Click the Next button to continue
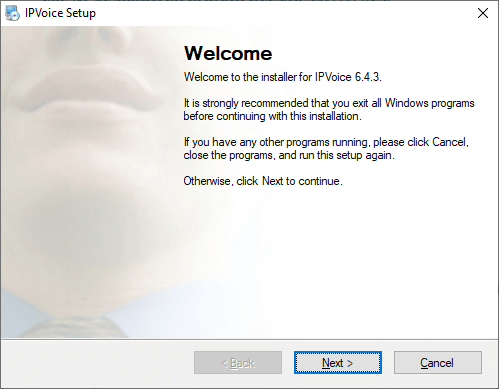This screenshot has height=389, width=499. pos(338,362)
